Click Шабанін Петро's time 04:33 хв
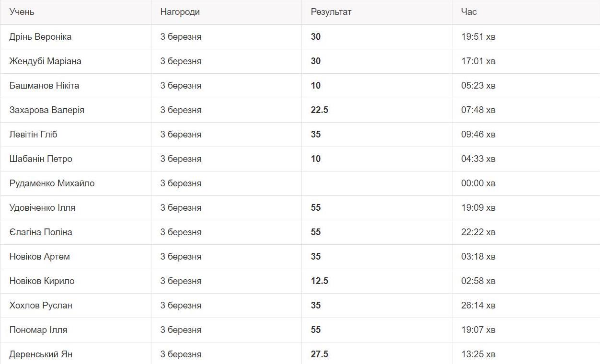 478,159
